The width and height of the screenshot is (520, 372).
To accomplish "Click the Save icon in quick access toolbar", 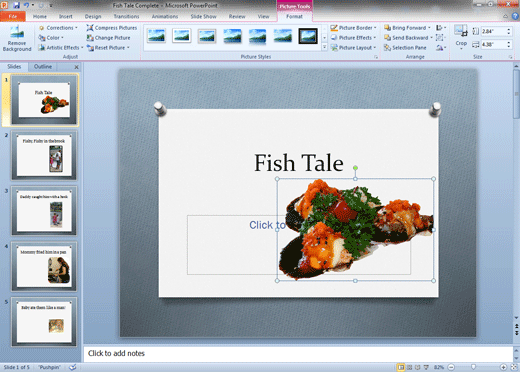I will [x=16, y=5].
